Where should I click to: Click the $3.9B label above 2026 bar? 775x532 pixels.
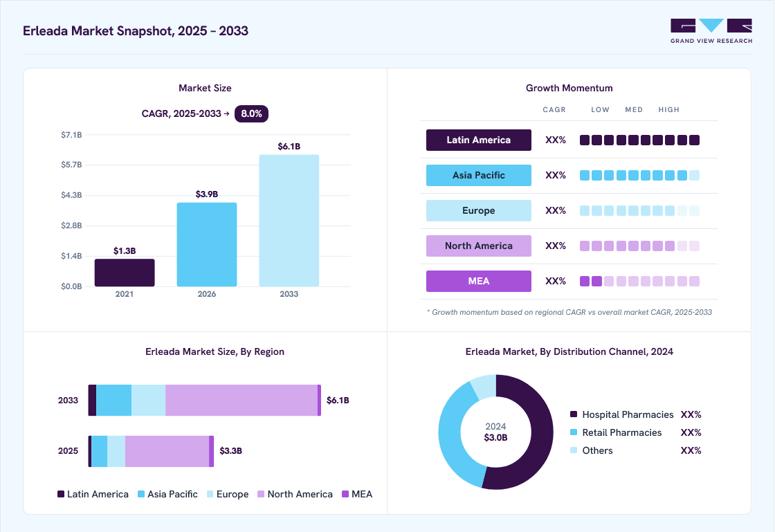[x=207, y=194]
